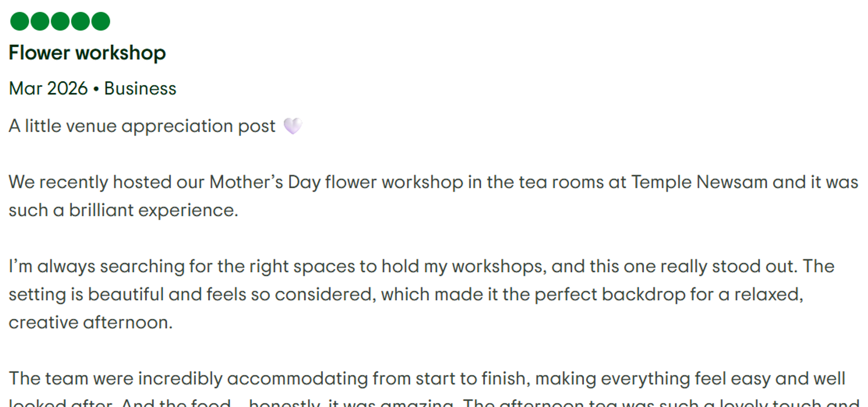Click the words creative afternoon
The height and width of the screenshot is (407, 868).
point(90,323)
